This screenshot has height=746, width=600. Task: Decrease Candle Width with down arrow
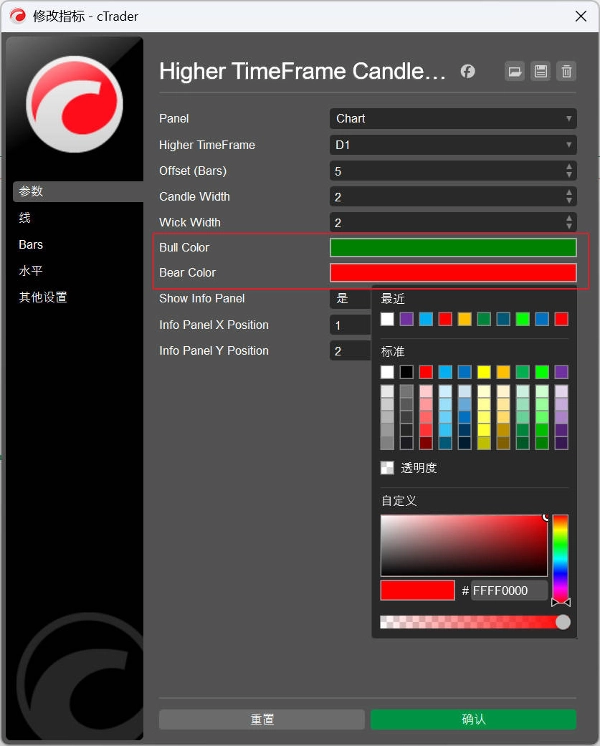[569, 200]
